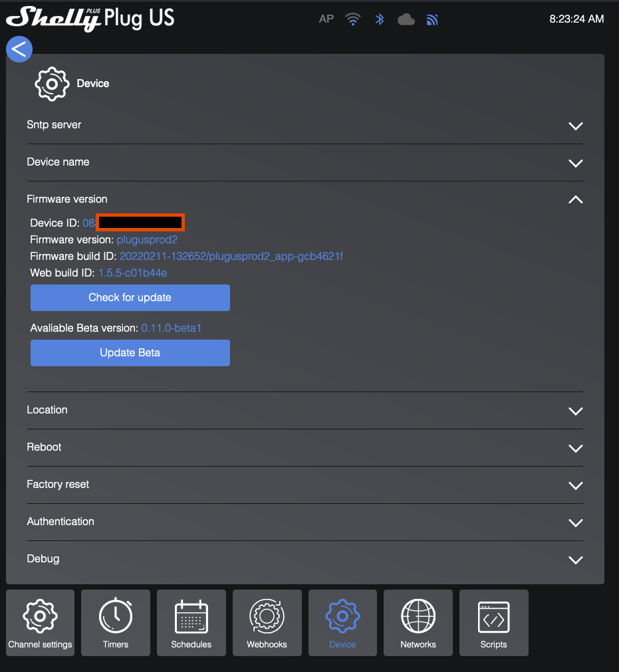Click the Device name label
The image size is (619, 672).
point(59,162)
